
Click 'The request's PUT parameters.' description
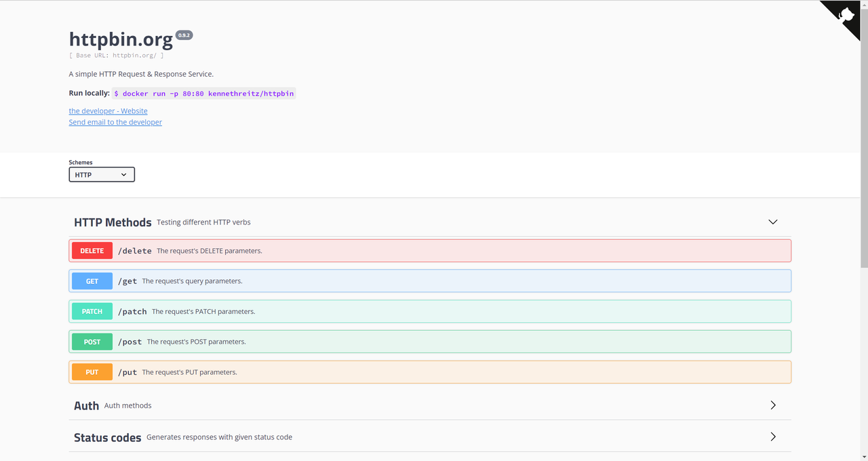click(x=189, y=373)
